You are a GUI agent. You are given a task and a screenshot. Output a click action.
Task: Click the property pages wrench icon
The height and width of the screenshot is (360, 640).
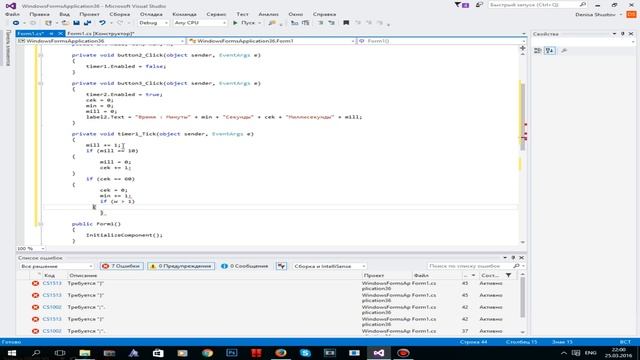(564, 51)
